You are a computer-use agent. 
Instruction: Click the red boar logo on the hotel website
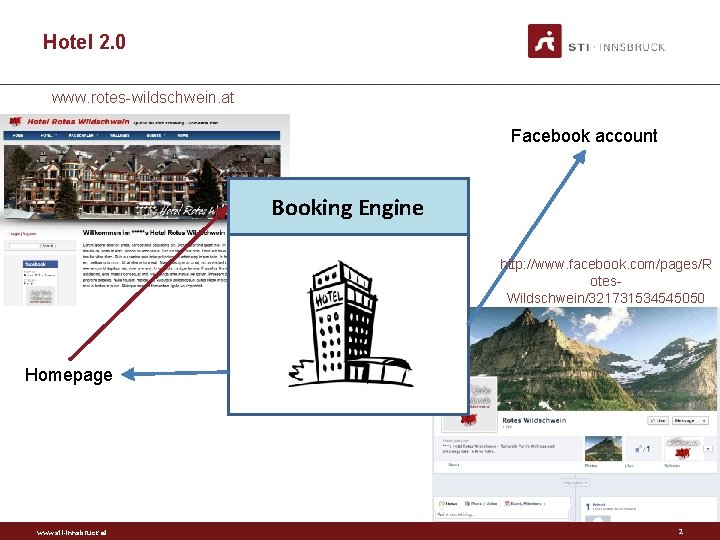click(15, 121)
